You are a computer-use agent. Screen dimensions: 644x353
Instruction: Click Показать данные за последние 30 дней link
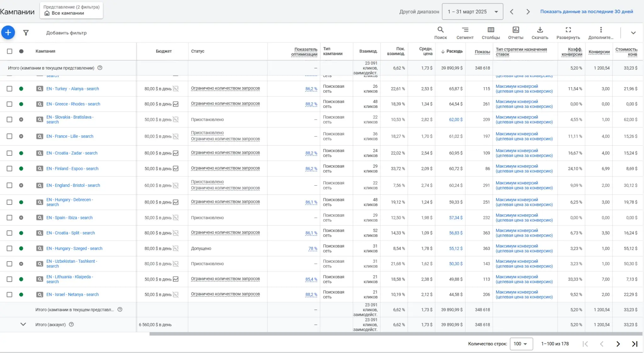586,12
